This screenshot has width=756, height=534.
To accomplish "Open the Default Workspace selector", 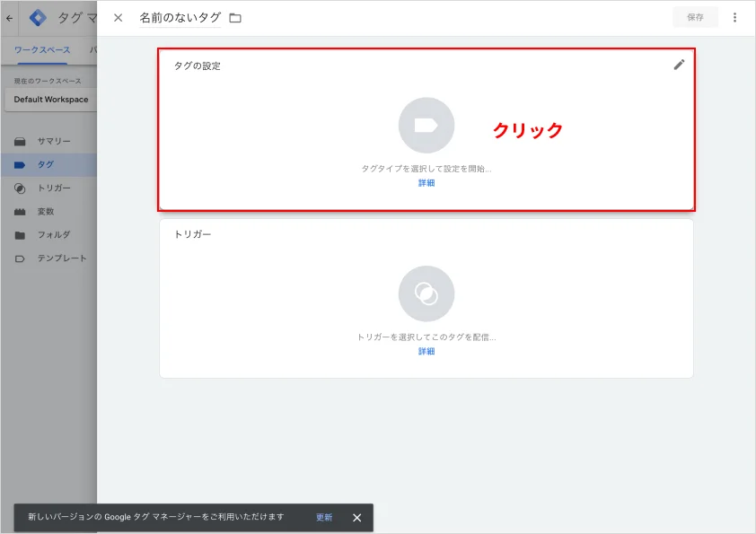I will pos(50,100).
